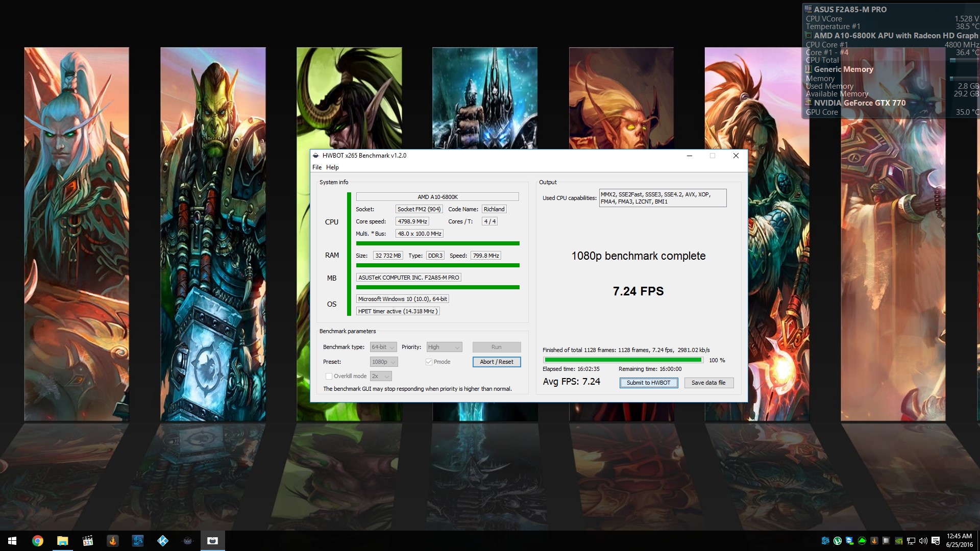Image resolution: width=980 pixels, height=551 pixels.
Task: Click the Generic Memory gadget icon
Action: pyautogui.click(x=808, y=69)
